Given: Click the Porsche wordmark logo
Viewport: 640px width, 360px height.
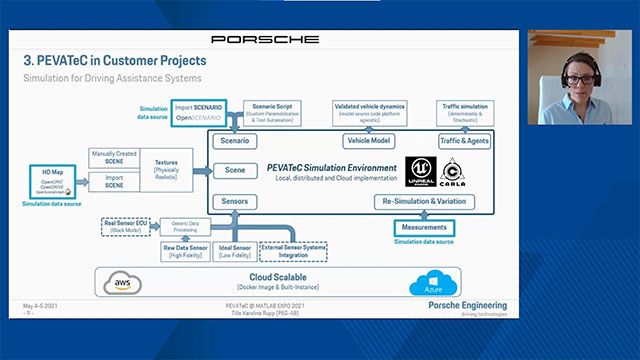Looking at the screenshot, I should [x=265, y=39].
